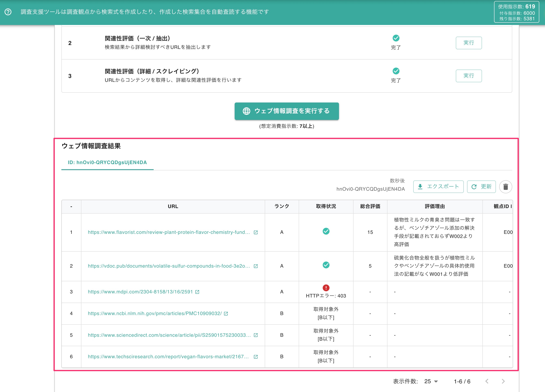Click the help question mark icon
Screen dimensions: 545x392
coord(8,12)
